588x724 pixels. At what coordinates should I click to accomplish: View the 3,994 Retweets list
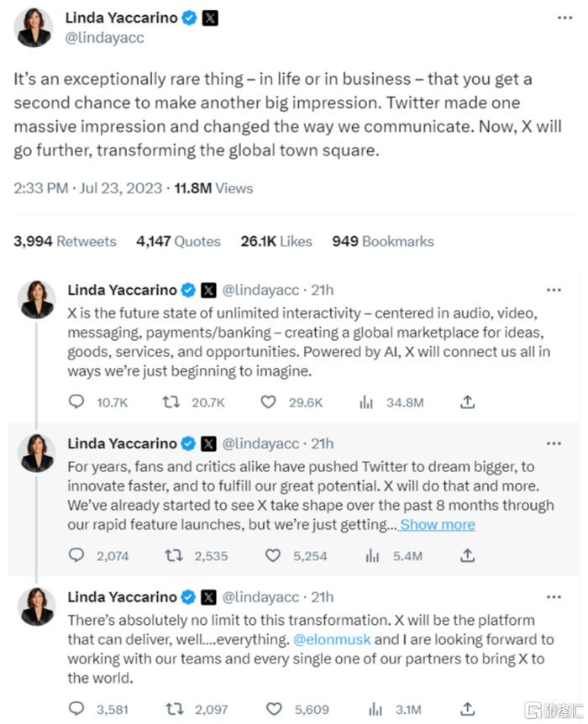65,241
